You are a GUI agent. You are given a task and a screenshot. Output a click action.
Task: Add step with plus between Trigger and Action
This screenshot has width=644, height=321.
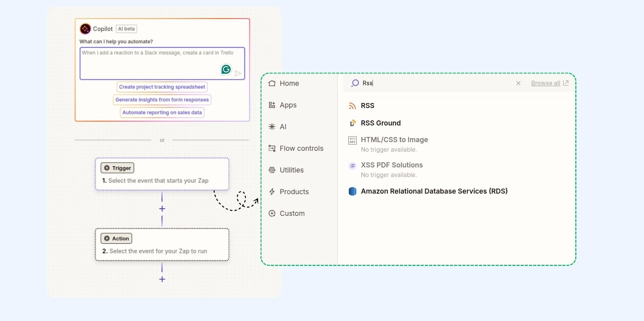162,209
